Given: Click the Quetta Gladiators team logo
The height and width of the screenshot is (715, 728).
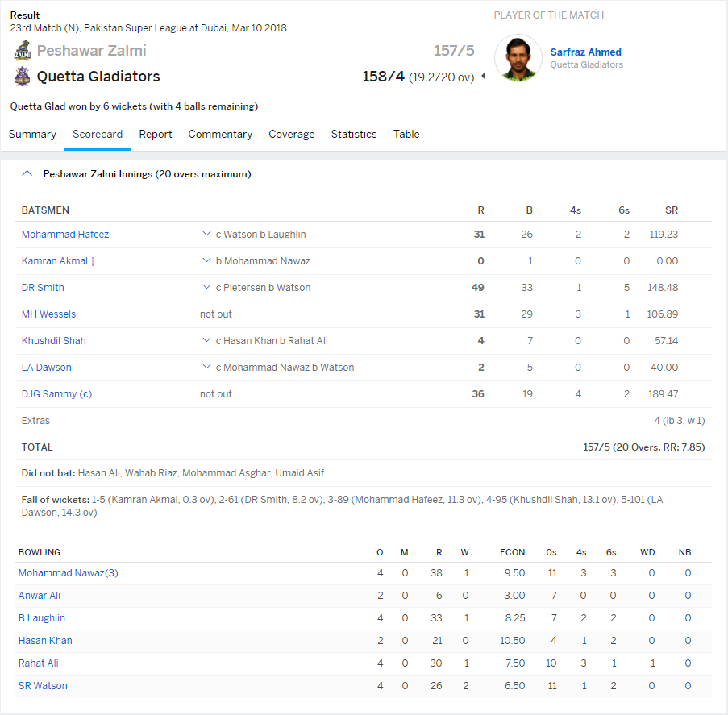Looking at the screenshot, I should (x=22, y=77).
